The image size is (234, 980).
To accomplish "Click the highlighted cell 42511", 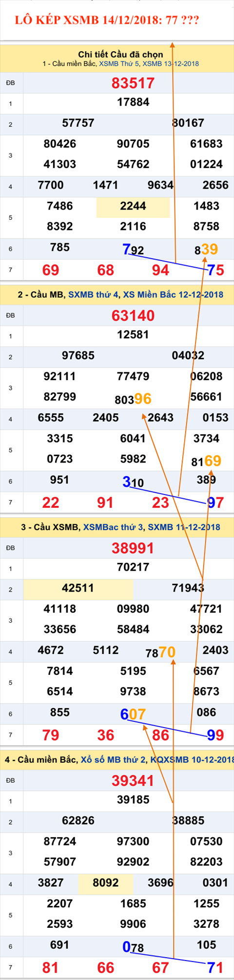I will (x=78, y=589).
